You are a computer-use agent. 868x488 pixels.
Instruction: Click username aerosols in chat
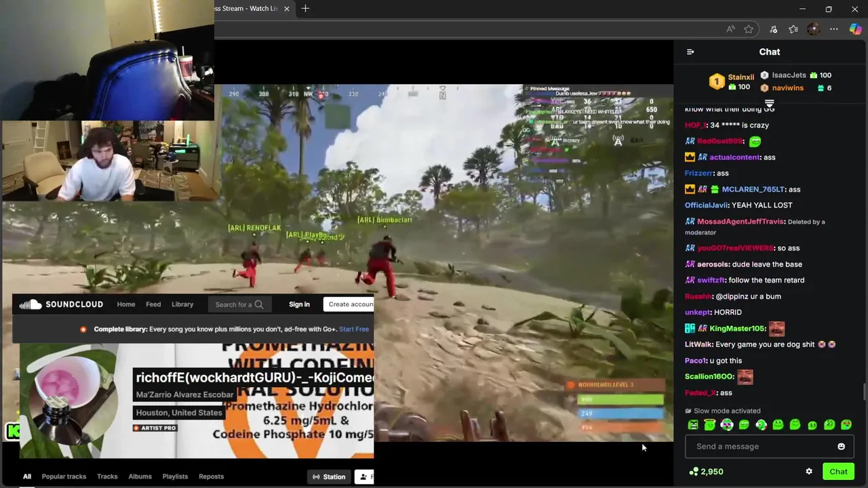(713, 264)
